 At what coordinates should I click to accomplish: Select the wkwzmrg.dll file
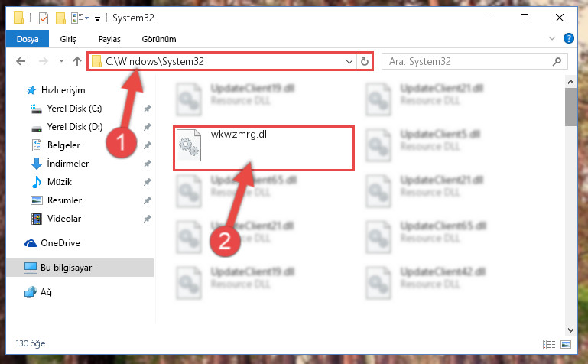point(263,148)
